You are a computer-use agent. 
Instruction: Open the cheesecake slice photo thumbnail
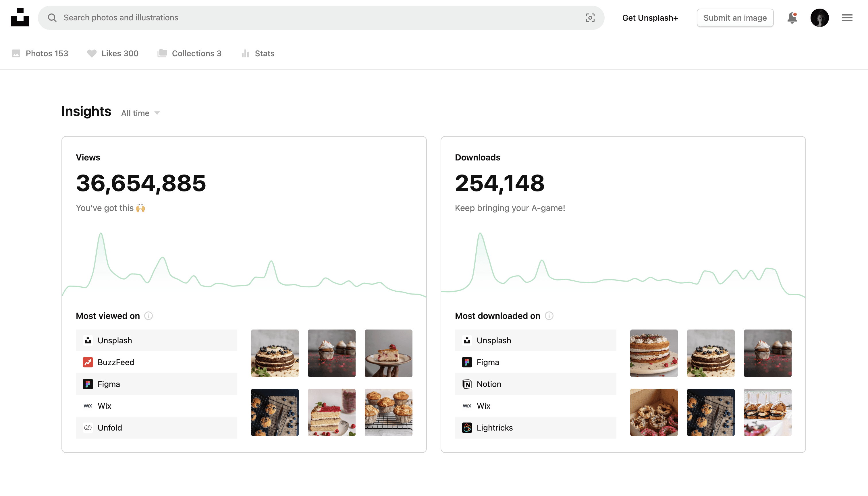388,353
